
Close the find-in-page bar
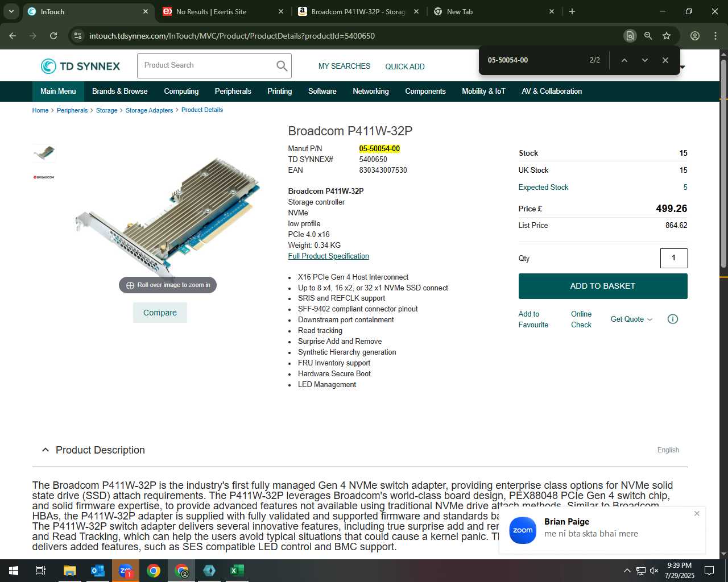pos(665,60)
